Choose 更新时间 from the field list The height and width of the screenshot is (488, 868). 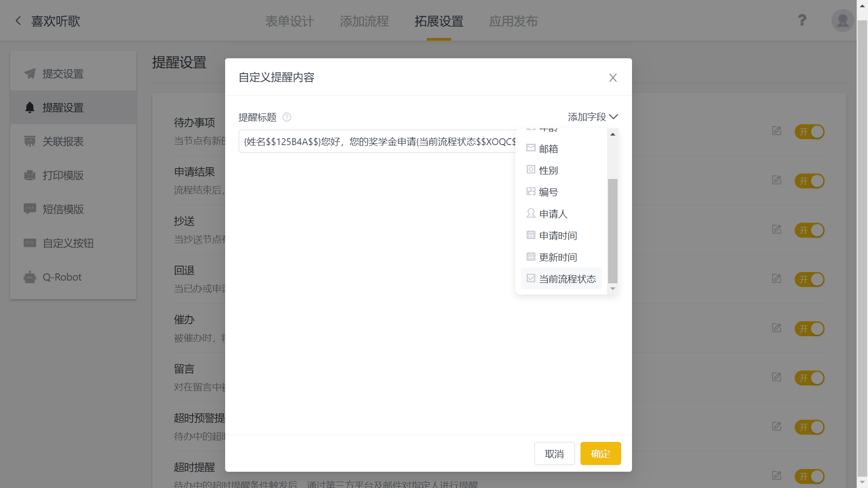tap(561, 257)
